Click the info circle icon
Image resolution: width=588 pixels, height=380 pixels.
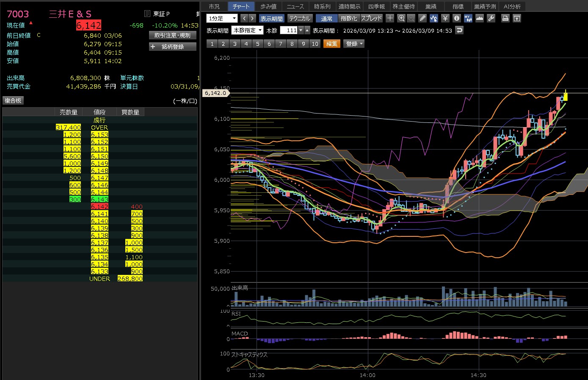tap(456, 18)
